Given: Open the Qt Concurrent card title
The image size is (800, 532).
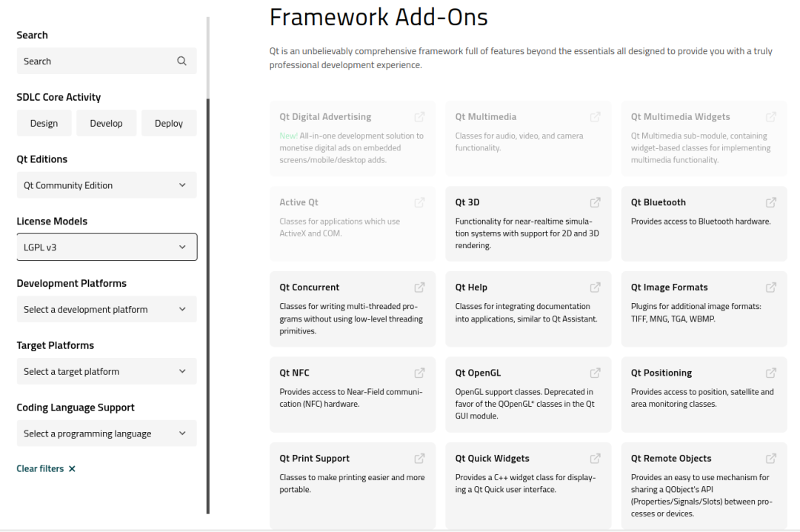Looking at the screenshot, I should pyautogui.click(x=309, y=287).
